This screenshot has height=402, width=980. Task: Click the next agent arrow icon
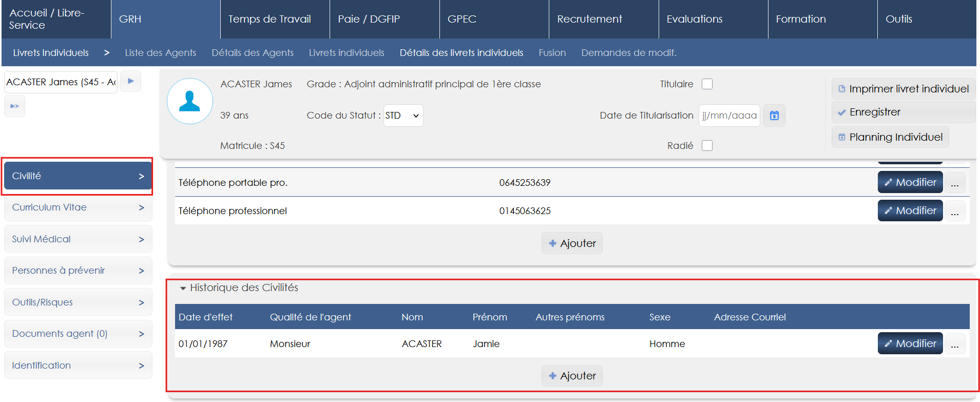click(x=131, y=81)
